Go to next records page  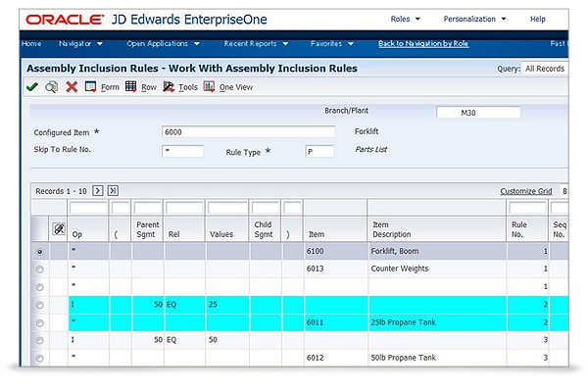point(98,190)
